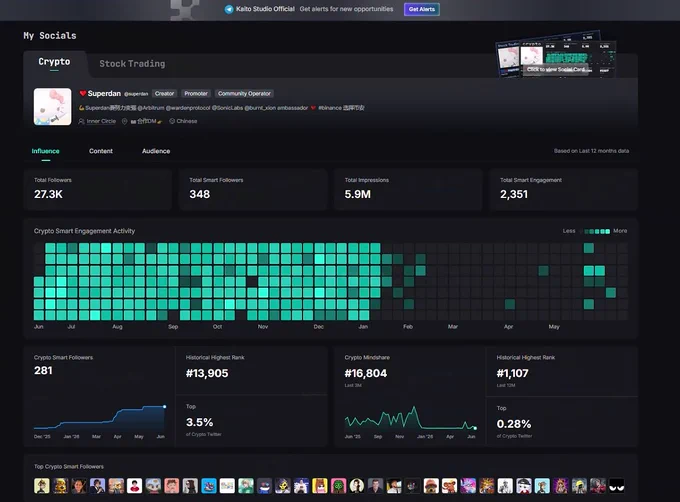This screenshot has width=680, height=502.
Task: Click the @wardenprotocol mention in bio
Action: click(188, 108)
